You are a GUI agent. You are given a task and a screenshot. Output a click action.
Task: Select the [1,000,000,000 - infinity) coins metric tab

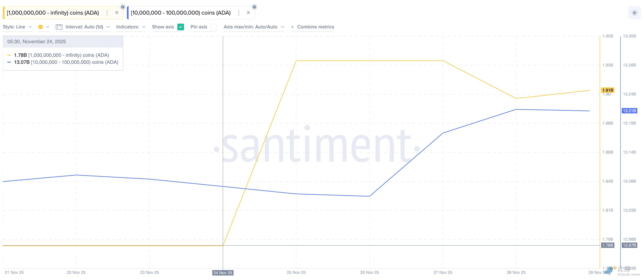point(53,13)
